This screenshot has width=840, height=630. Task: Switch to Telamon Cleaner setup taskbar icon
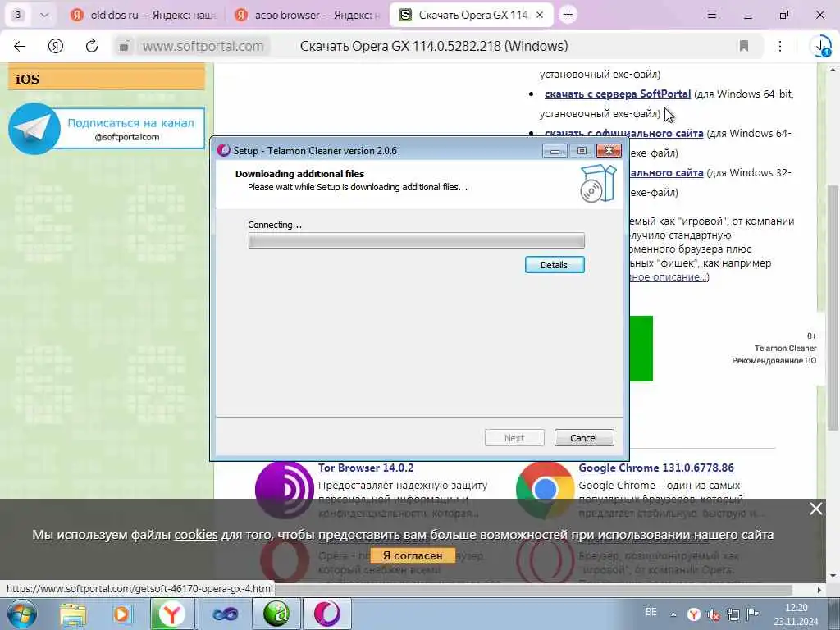click(x=326, y=614)
